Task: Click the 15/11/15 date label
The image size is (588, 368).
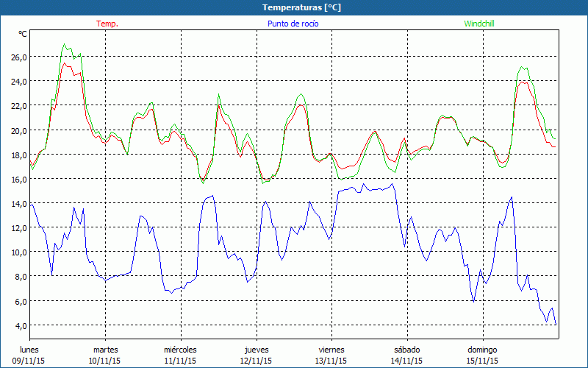Action: 482,361
